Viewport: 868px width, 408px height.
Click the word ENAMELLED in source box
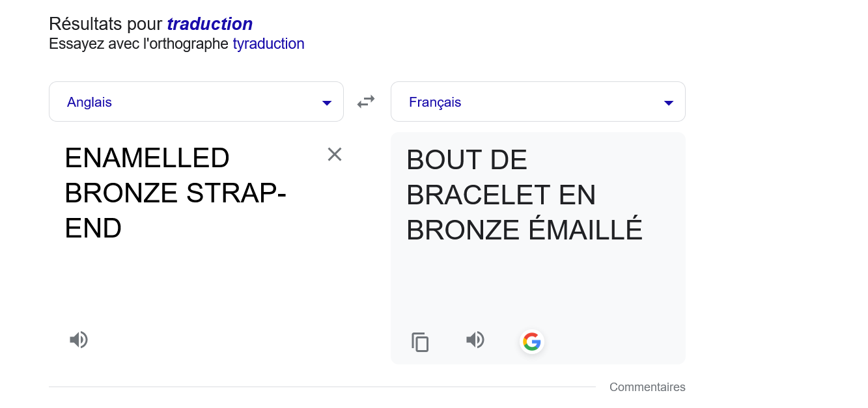147,158
